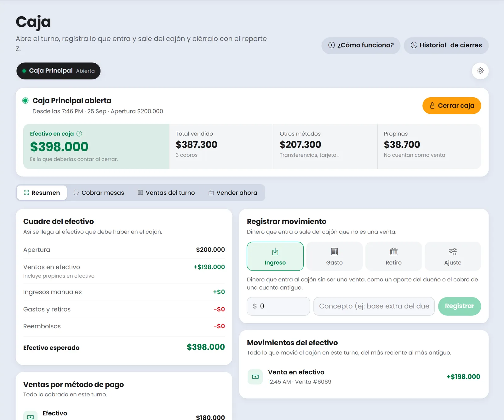Click the Otros métodos $207.300 amount

click(301, 145)
